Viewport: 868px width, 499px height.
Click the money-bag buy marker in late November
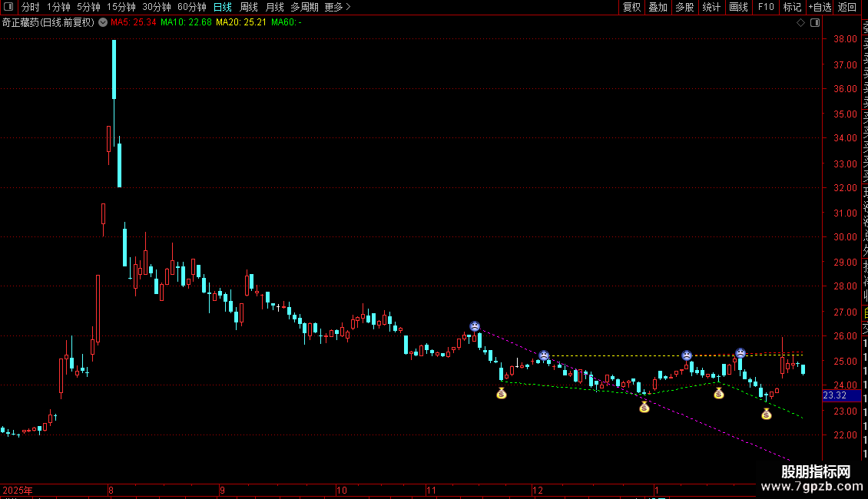(x=501, y=393)
